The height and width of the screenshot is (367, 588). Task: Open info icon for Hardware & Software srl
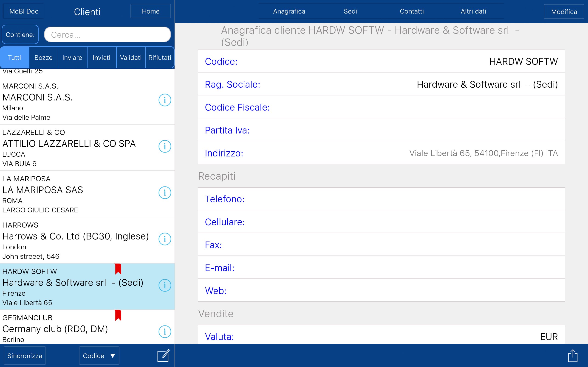165,285
